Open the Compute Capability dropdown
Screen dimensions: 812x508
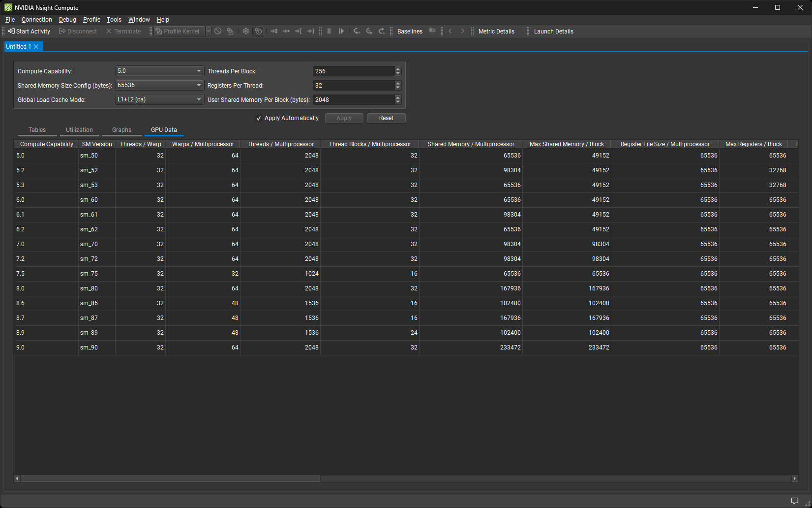pyautogui.click(x=159, y=71)
